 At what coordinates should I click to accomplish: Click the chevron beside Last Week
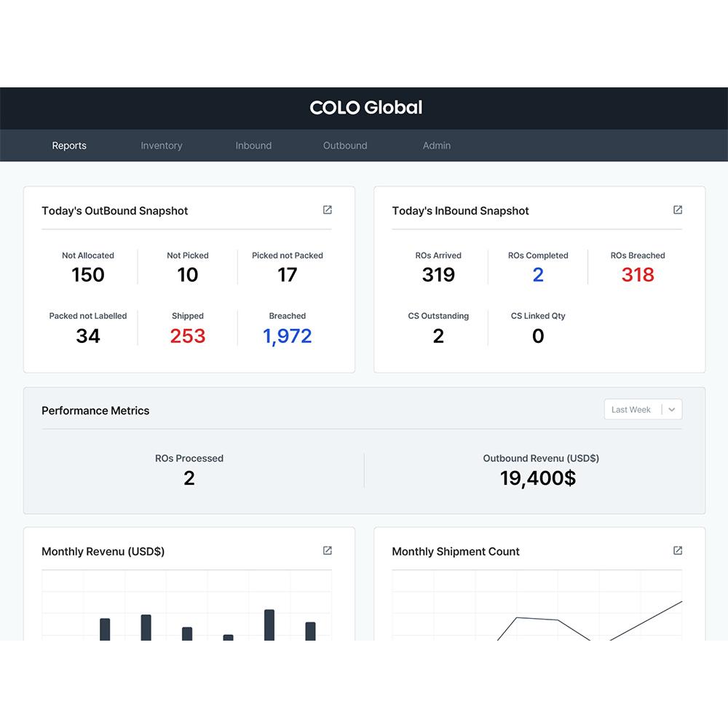[670, 409]
